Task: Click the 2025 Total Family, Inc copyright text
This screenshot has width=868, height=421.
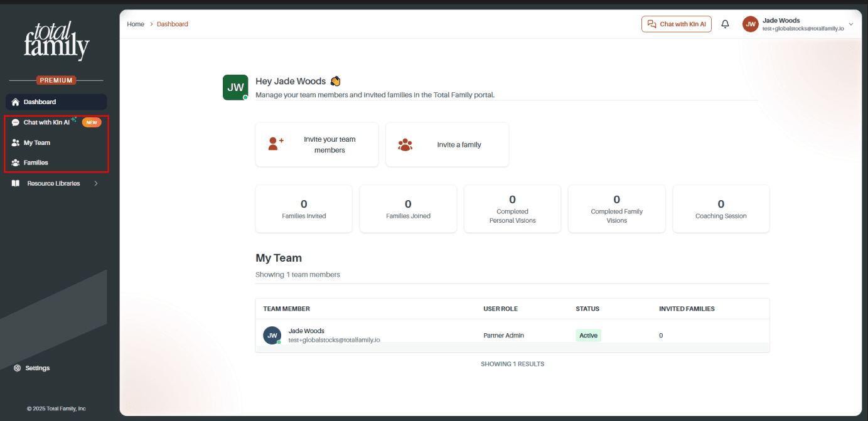Action: (x=56, y=408)
